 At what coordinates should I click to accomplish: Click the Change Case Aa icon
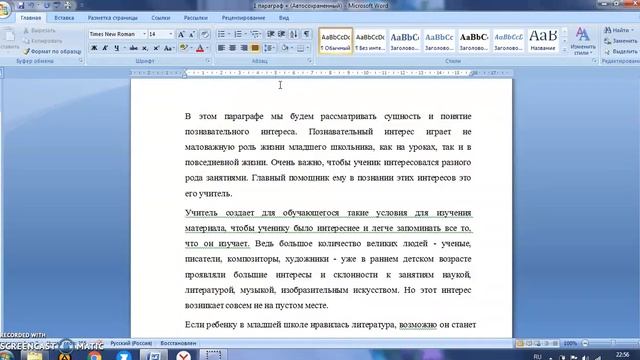point(168,48)
